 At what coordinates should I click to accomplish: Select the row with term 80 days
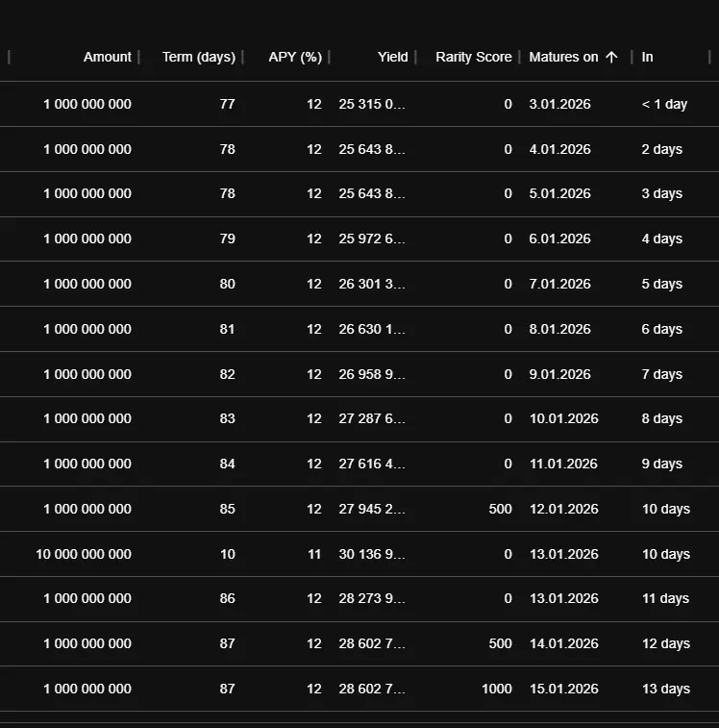[359, 284]
